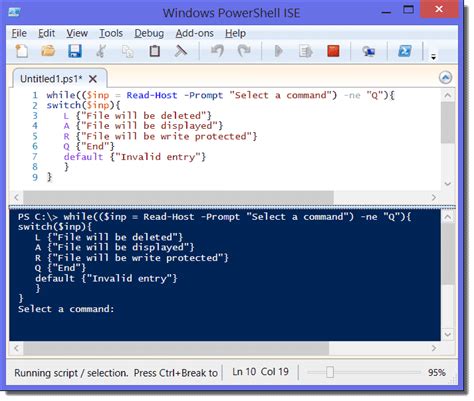Click the 'default' keyword on script line 7
This screenshot has width=474, height=401.
tap(83, 157)
